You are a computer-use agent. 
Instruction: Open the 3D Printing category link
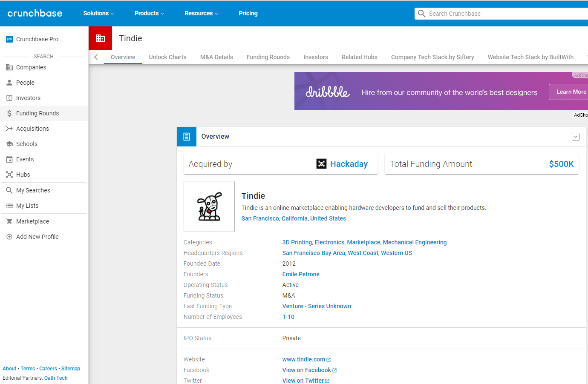297,242
